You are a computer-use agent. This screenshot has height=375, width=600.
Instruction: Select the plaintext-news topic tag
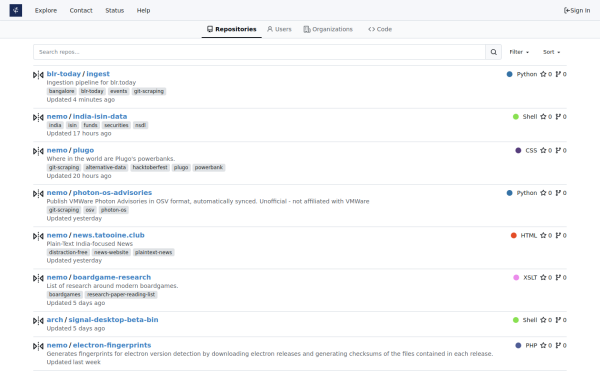point(153,252)
